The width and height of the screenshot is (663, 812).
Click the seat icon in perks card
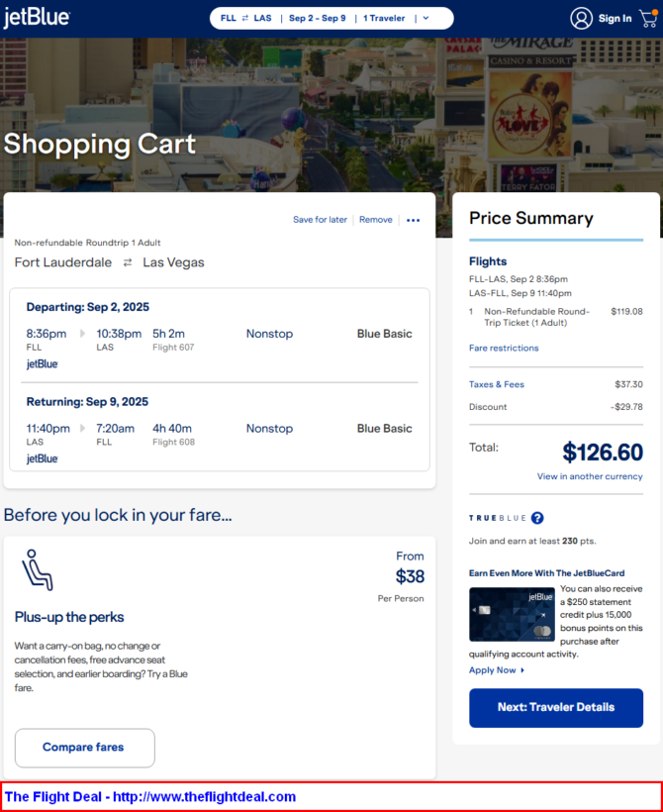(38, 570)
